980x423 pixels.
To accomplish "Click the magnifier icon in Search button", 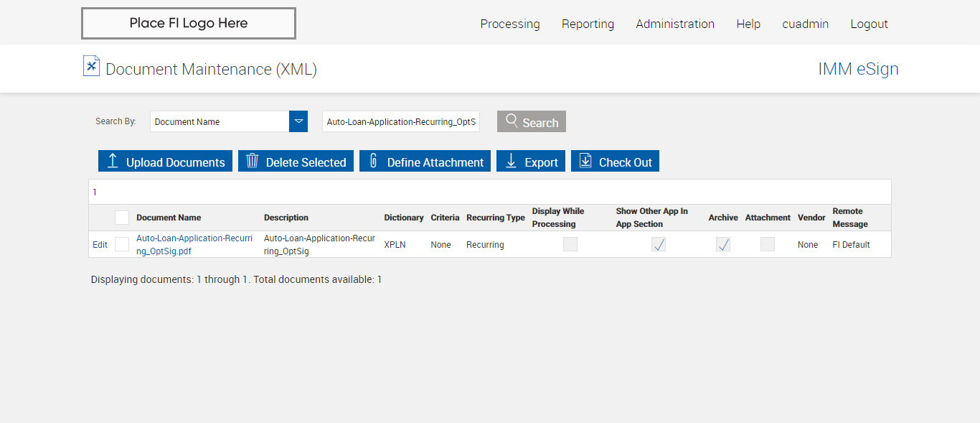I will [512, 121].
